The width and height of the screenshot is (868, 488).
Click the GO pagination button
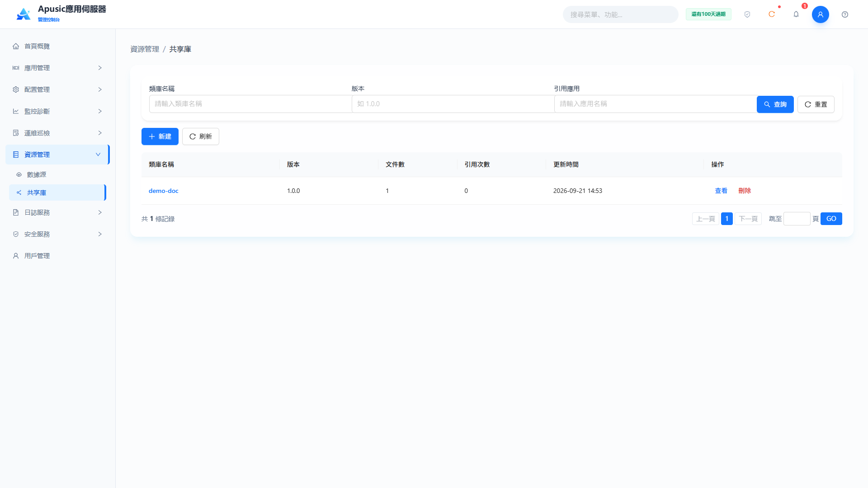pos(831,219)
